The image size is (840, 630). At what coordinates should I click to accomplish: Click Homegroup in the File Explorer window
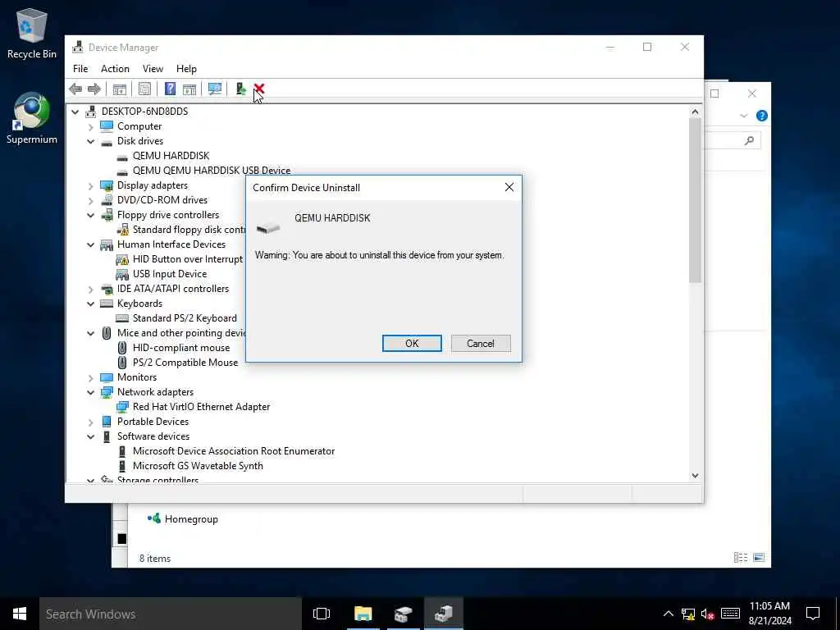(191, 519)
